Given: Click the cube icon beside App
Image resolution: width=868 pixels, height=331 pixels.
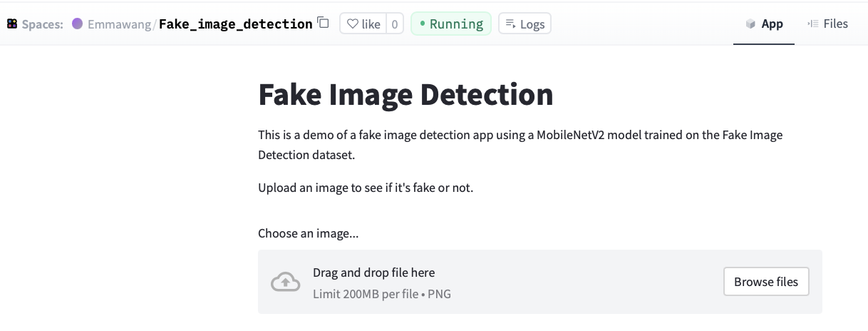Looking at the screenshot, I should click(x=750, y=24).
